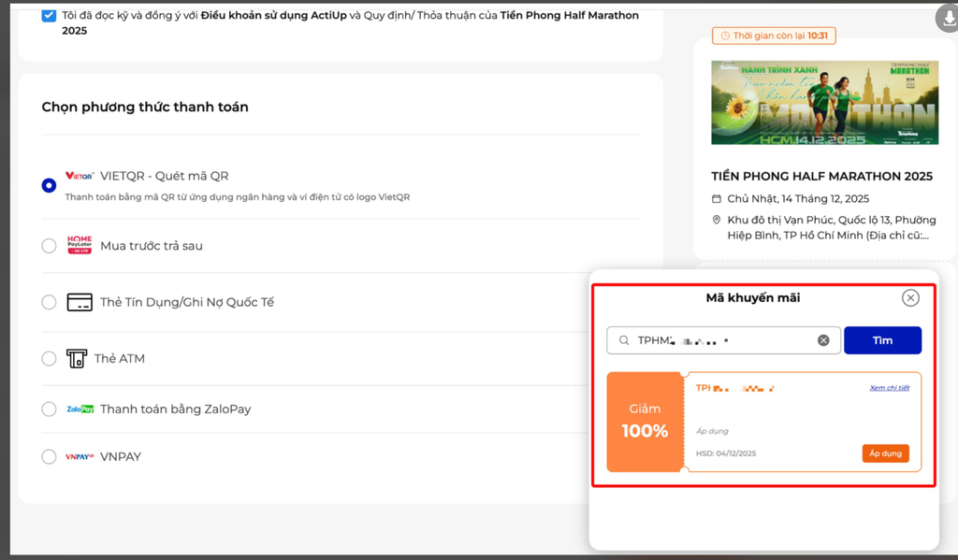Click the download arrow icon at top right
Viewport: 958px width, 560px height.
[946, 18]
